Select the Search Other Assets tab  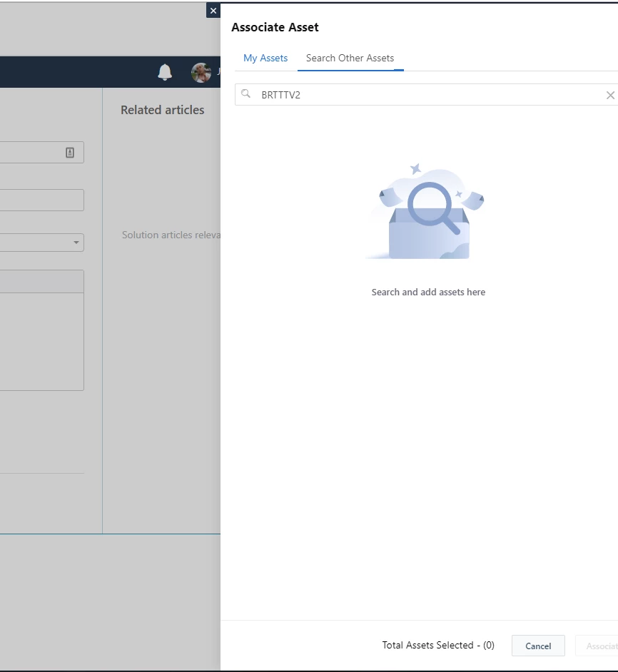[x=350, y=58]
